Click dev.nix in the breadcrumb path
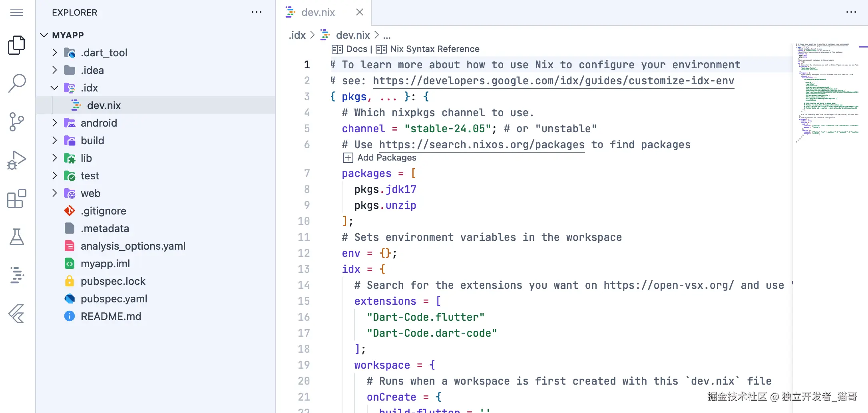The image size is (868, 413). click(353, 35)
